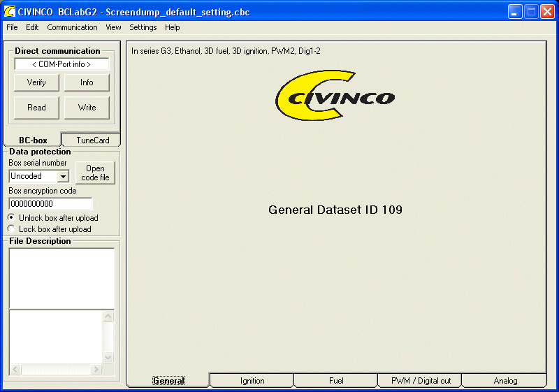Switch to the Analog tab
The image size is (559, 392).
coord(504,381)
